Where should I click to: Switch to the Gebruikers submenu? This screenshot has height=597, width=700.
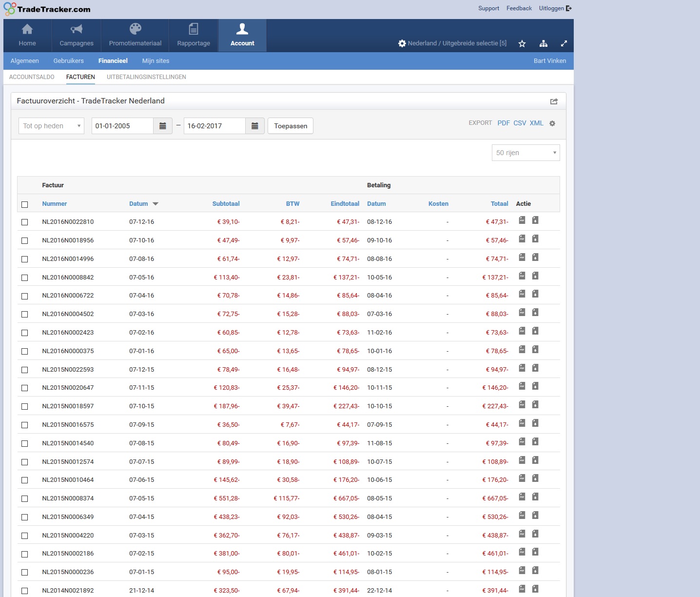[x=69, y=61]
